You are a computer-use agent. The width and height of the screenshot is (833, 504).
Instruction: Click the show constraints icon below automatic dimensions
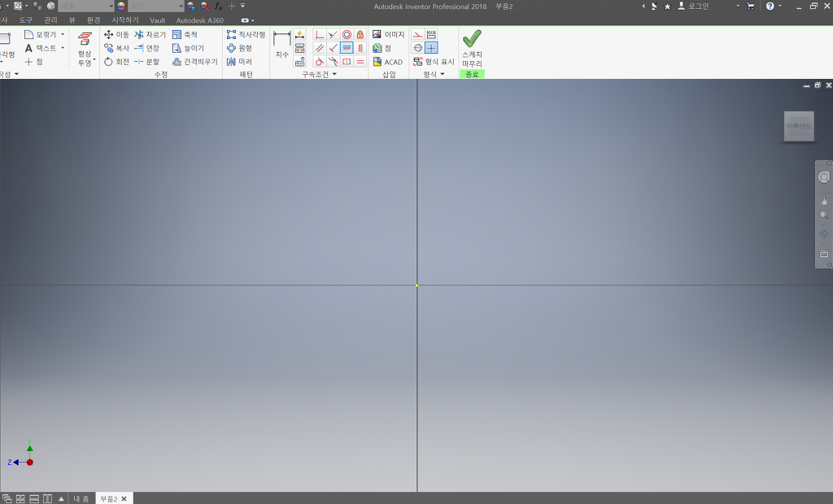(x=299, y=48)
